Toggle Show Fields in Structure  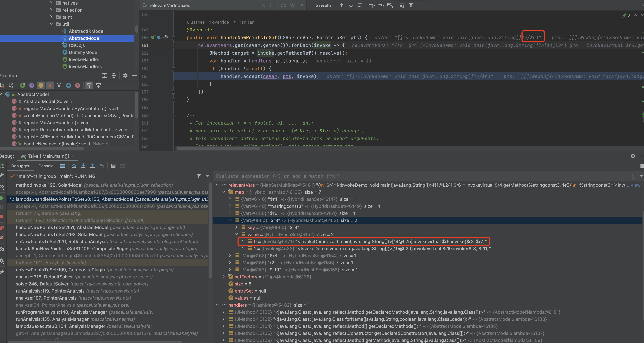coord(41,85)
